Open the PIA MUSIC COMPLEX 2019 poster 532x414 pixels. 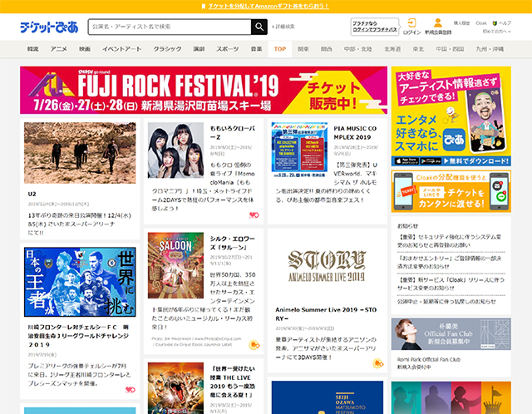[x=299, y=150]
